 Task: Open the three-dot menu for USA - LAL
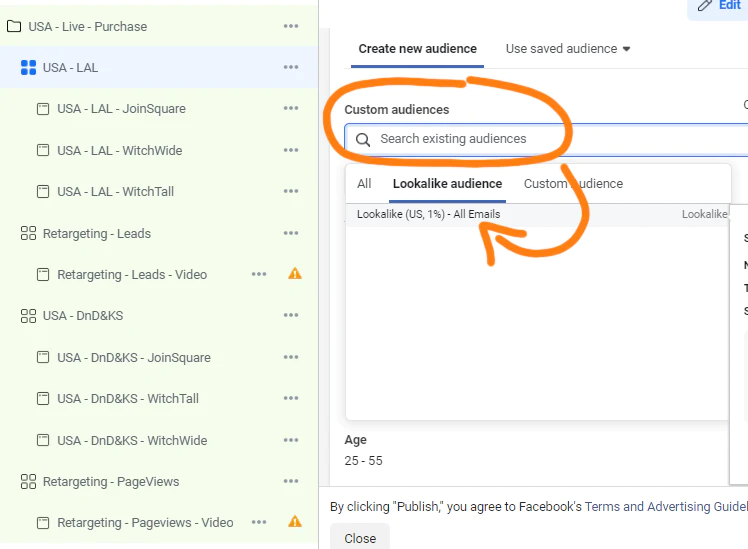pos(291,67)
